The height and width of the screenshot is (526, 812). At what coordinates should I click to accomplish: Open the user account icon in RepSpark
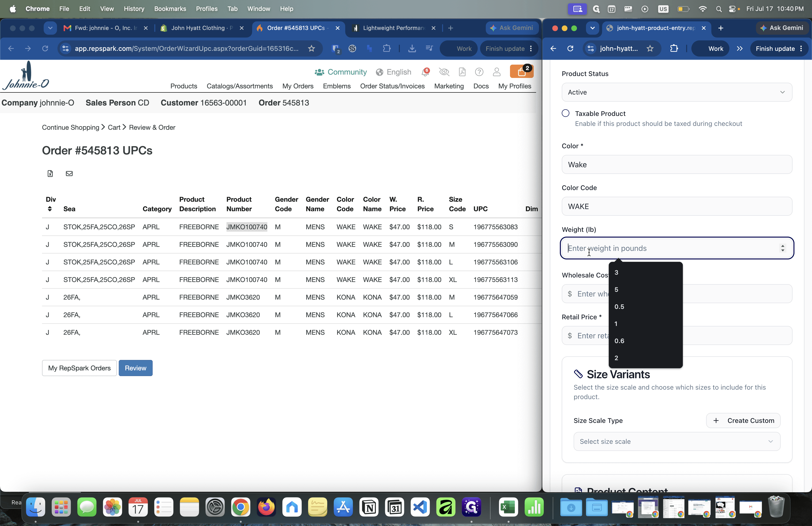tap(496, 72)
